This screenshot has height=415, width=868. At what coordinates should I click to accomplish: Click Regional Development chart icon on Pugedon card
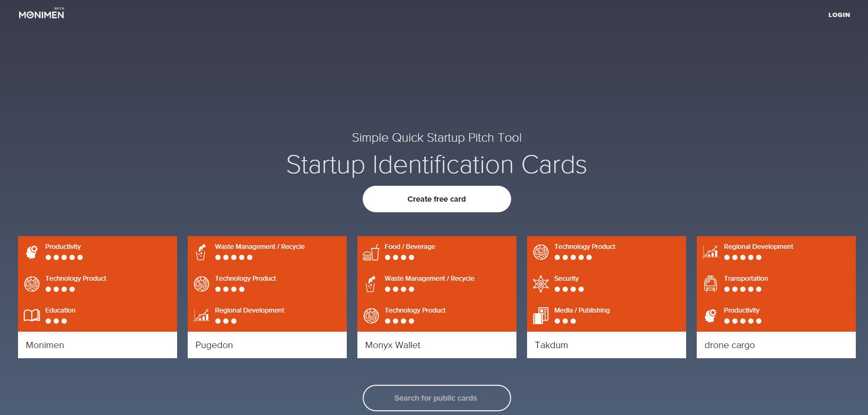[x=201, y=316]
